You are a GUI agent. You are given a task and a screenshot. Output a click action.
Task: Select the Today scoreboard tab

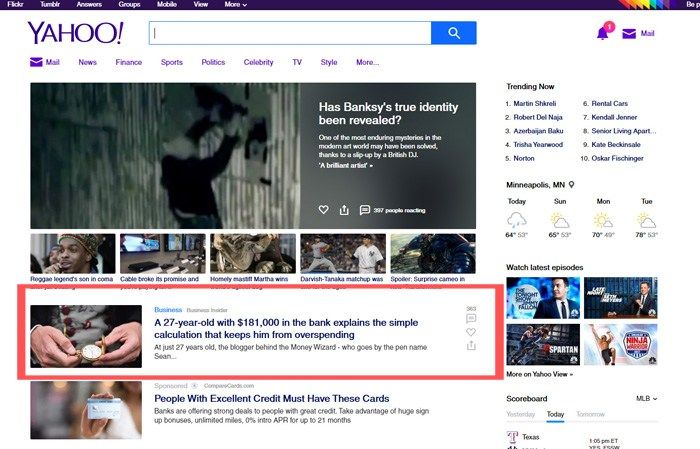coord(555,414)
